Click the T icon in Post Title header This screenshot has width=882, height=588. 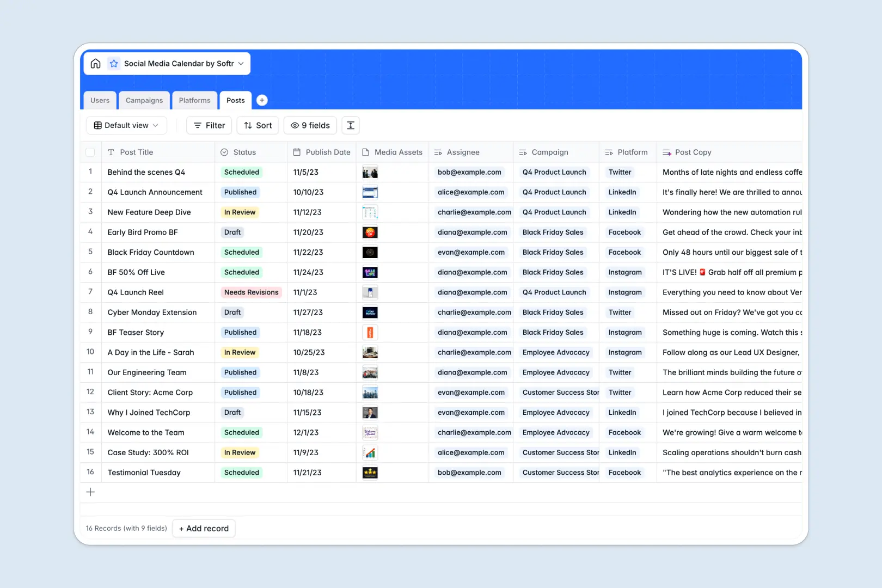(112, 152)
